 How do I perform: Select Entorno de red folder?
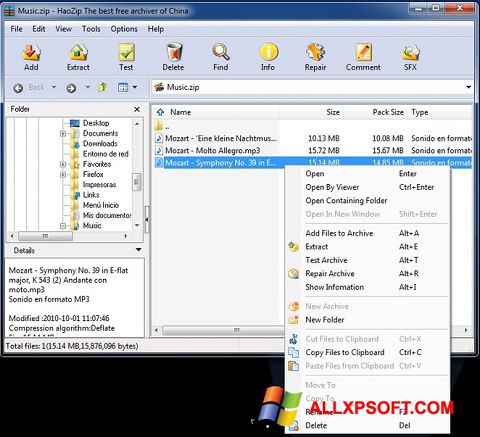point(106,154)
